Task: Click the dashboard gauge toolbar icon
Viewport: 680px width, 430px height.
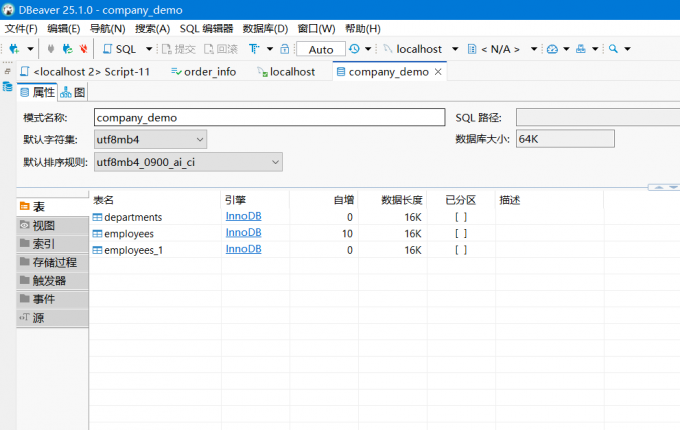Action: click(552, 48)
